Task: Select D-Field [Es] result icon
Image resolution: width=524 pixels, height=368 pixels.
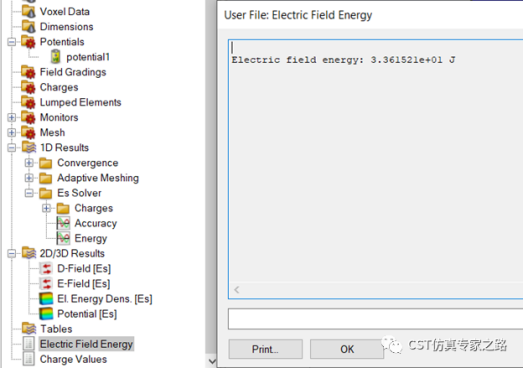Action: click(x=46, y=268)
